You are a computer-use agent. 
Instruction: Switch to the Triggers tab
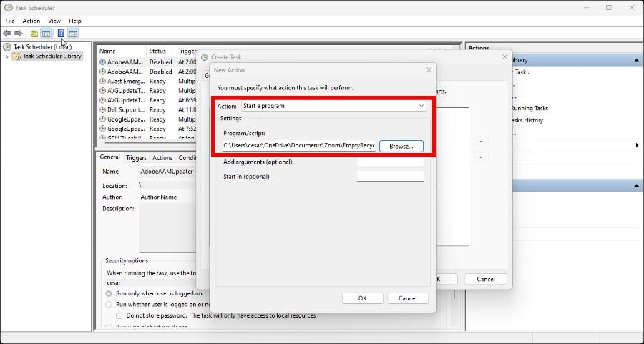click(136, 157)
